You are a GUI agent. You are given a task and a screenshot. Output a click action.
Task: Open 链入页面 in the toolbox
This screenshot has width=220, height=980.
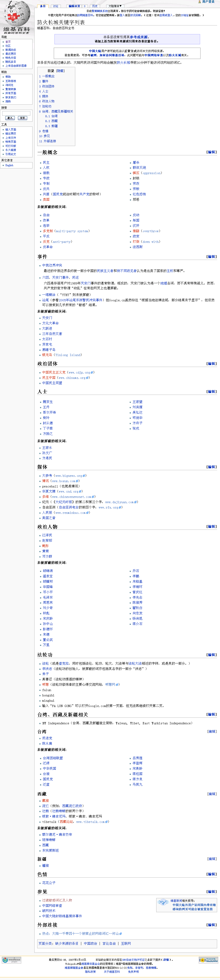click(x=11, y=130)
